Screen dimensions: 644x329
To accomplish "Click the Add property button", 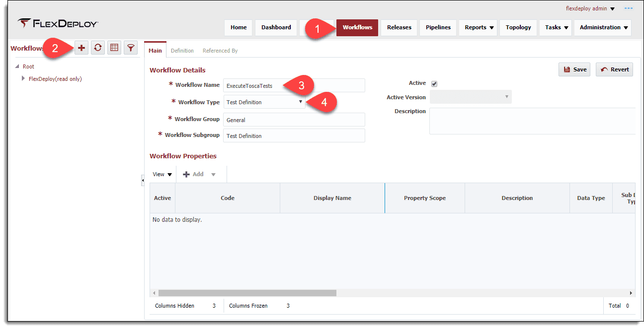I will 193,174.
